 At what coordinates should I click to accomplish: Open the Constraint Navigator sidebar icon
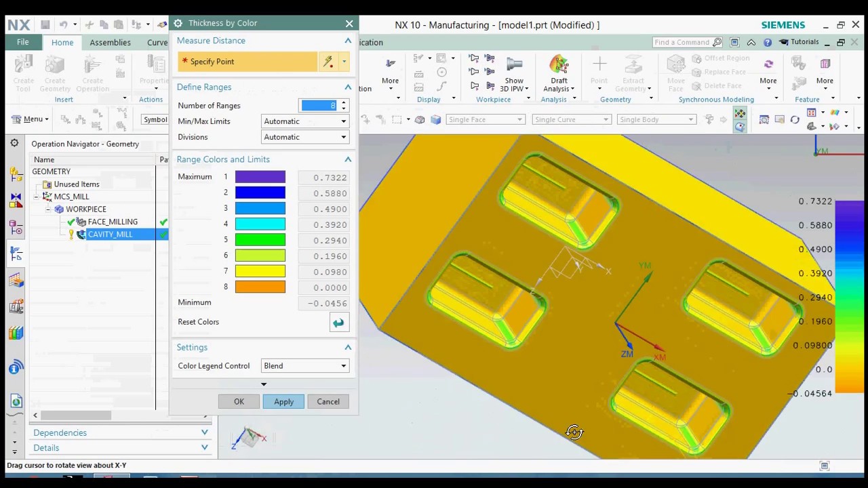[x=16, y=200]
